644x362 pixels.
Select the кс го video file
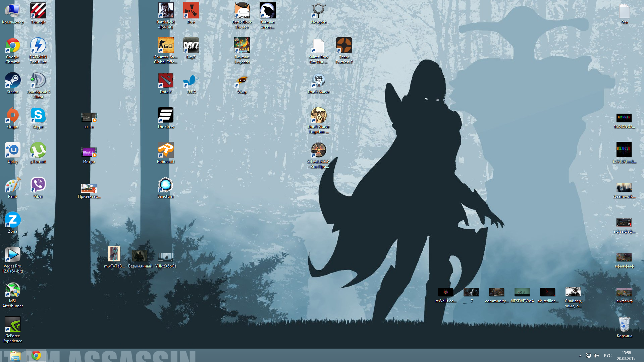(89, 120)
